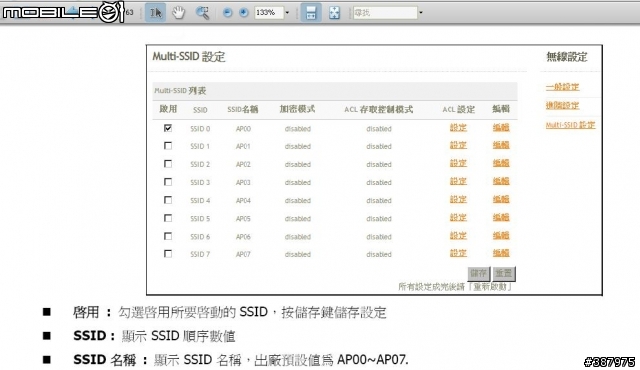Screen dimensions: 640x370
Task: Click the Multi-SSID 列表 section title
Action: 180,91
